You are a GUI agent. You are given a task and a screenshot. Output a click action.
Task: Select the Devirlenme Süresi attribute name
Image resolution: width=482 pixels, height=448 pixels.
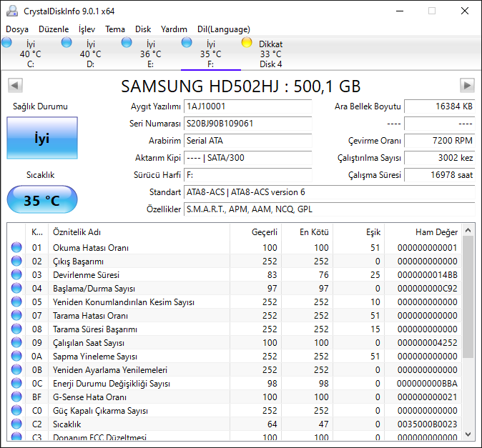pos(86,275)
